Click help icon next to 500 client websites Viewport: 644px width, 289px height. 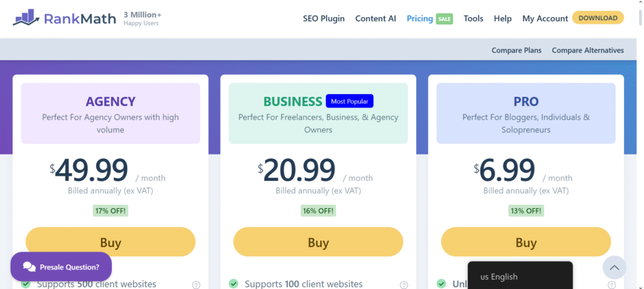tap(196, 285)
